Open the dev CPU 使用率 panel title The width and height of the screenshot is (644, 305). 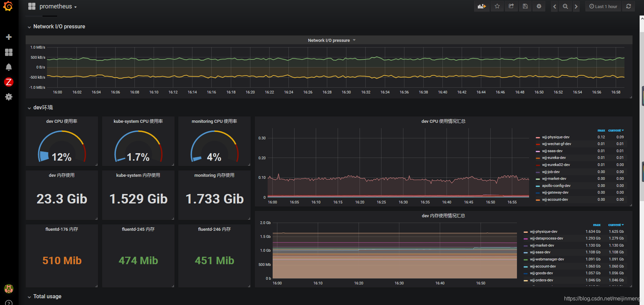62,121
